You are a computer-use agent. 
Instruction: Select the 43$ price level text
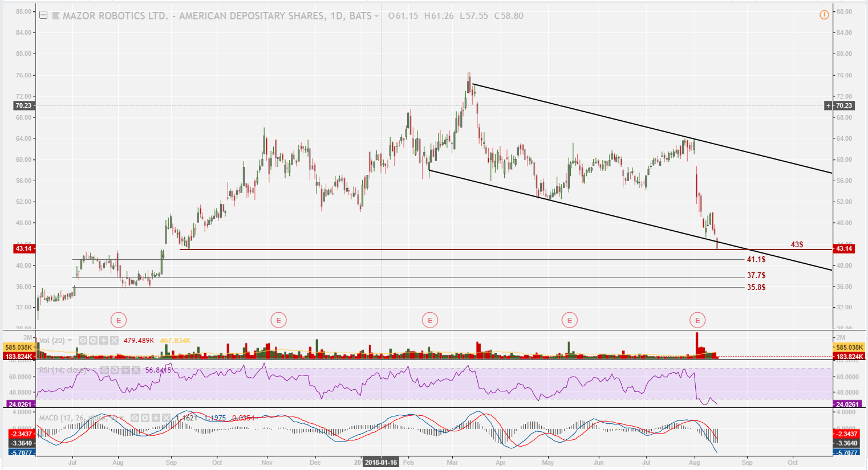pyautogui.click(x=797, y=244)
